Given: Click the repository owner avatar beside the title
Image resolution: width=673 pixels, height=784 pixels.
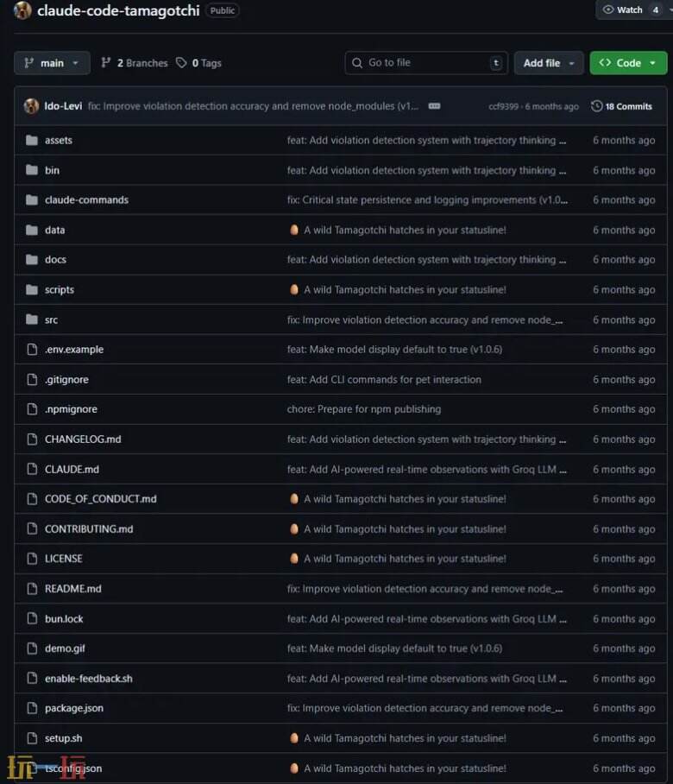Looking at the screenshot, I should (22, 10).
